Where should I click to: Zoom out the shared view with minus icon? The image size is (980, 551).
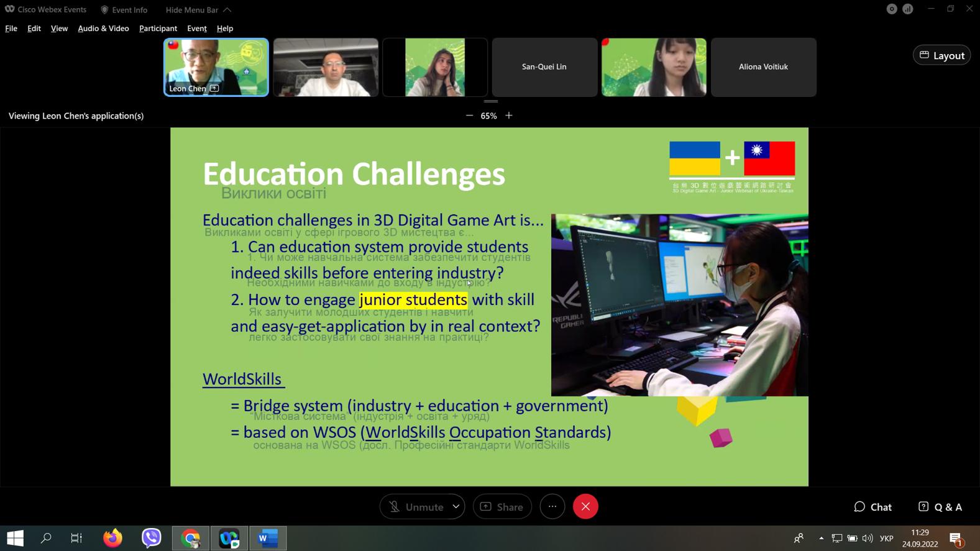pyautogui.click(x=469, y=116)
